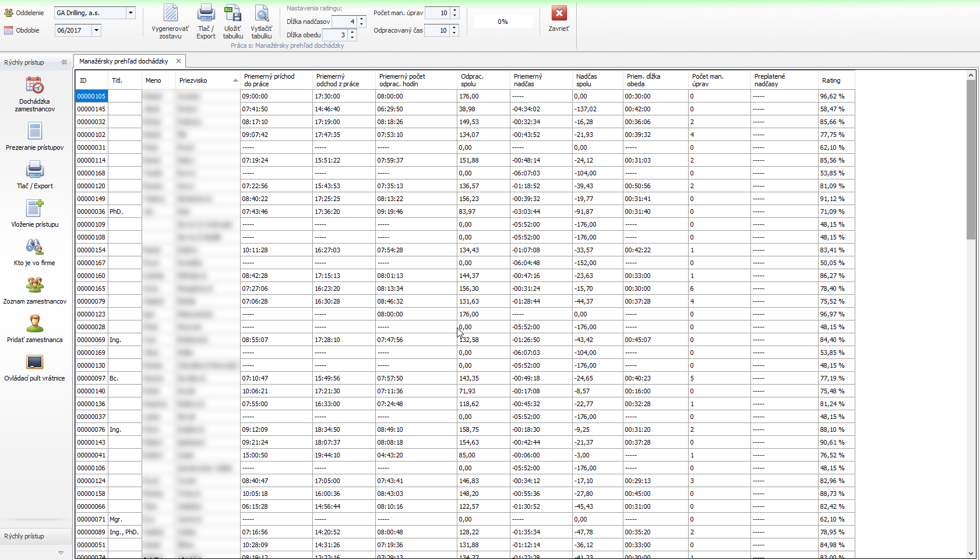The height and width of the screenshot is (560, 980).
Task: Sort by Meno column header
Action: 158,80
